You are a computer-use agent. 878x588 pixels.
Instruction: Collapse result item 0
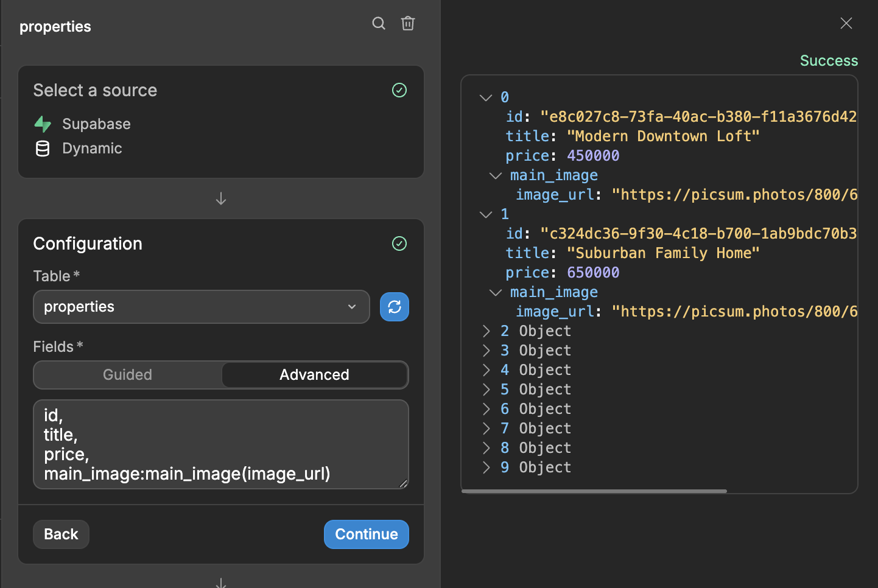[486, 97]
